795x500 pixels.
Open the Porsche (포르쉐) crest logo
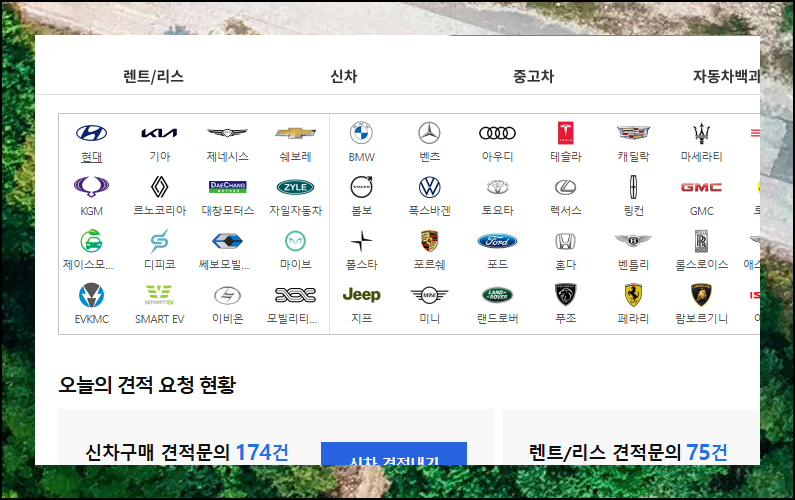click(429, 241)
